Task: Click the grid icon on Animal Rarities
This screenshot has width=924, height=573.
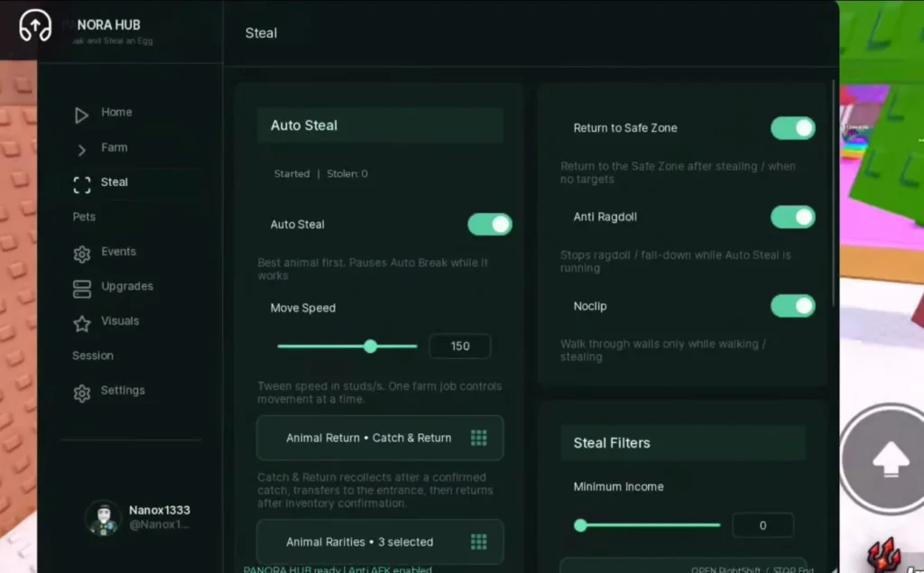Action: pos(478,541)
